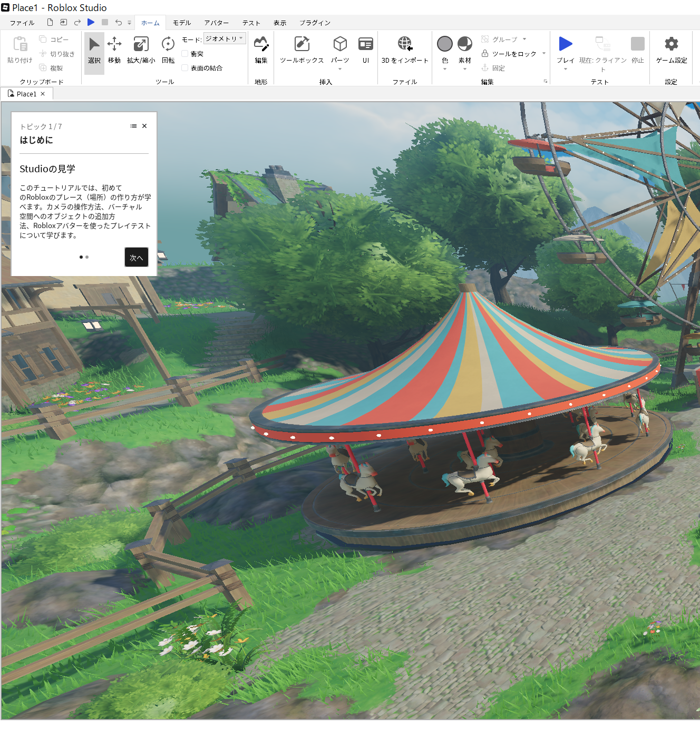Expand the グループ dropdown arrow
Viewport: 700px width, 737px height.
524,39
